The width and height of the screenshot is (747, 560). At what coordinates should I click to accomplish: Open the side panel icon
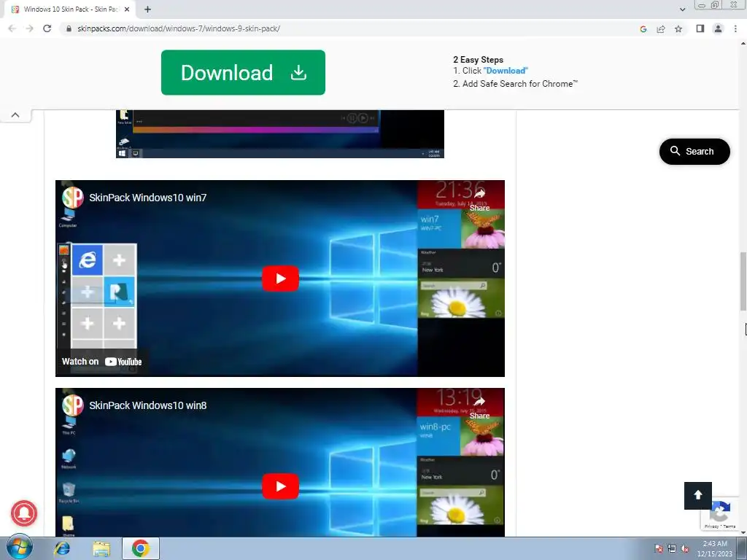pyautogui.click(x=700, y=28)
